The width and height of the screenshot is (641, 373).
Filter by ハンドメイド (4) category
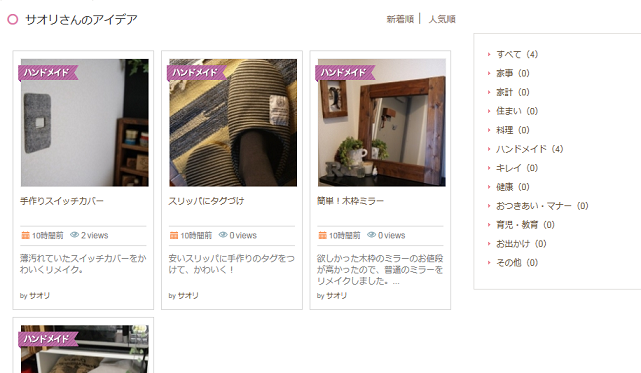pyautogui.click(x=529, y=149)
